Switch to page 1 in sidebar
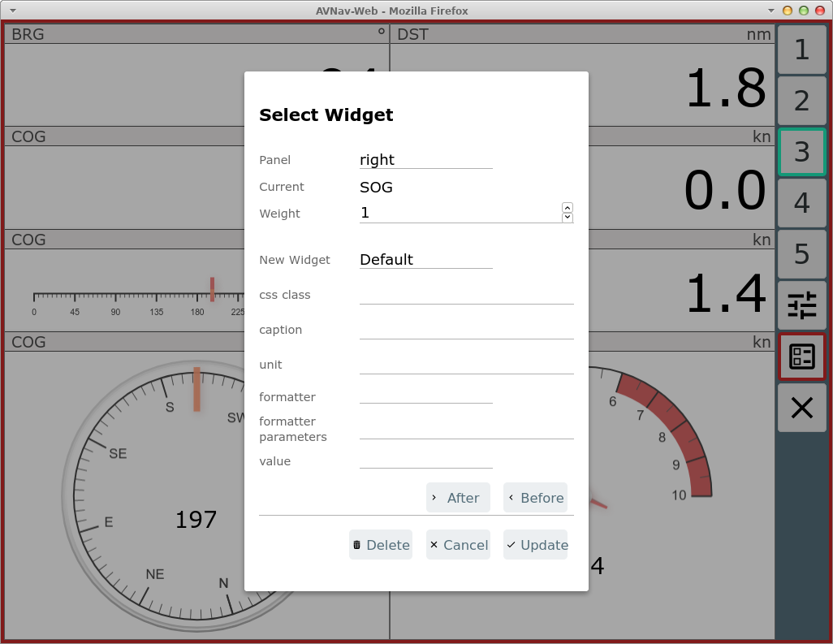Viewport: 833px width, 644px height. [801, 50]
